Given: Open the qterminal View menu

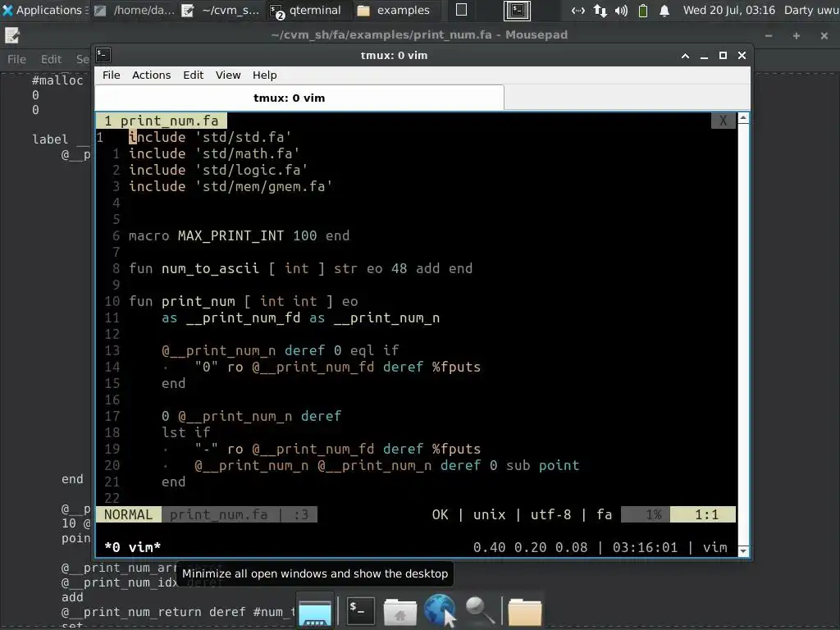Looking at the screenshot, I should [x=228, y=75].
